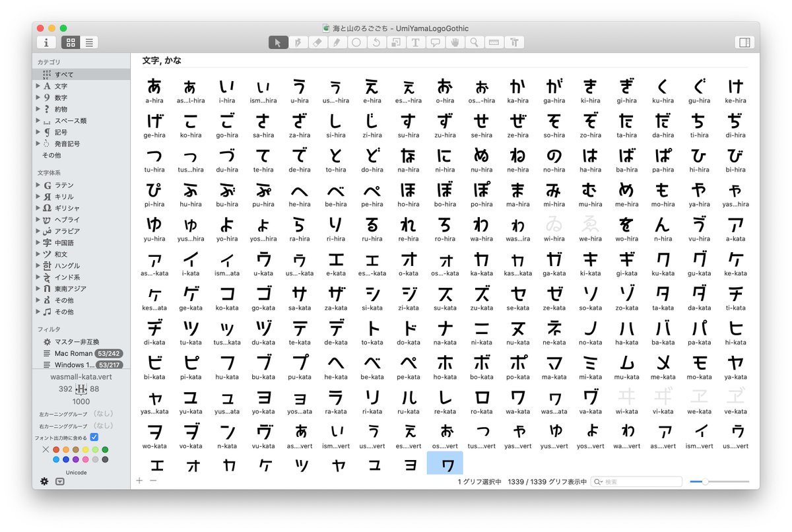Select the n-kata glyph cell
This screenshot has width=792, height=532.
[x=227, y=436]
